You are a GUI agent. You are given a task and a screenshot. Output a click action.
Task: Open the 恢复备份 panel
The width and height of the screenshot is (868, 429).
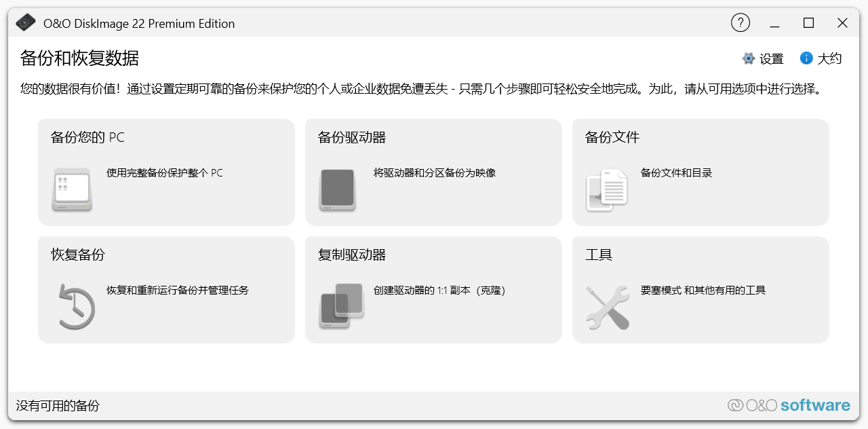pos(166,289)
